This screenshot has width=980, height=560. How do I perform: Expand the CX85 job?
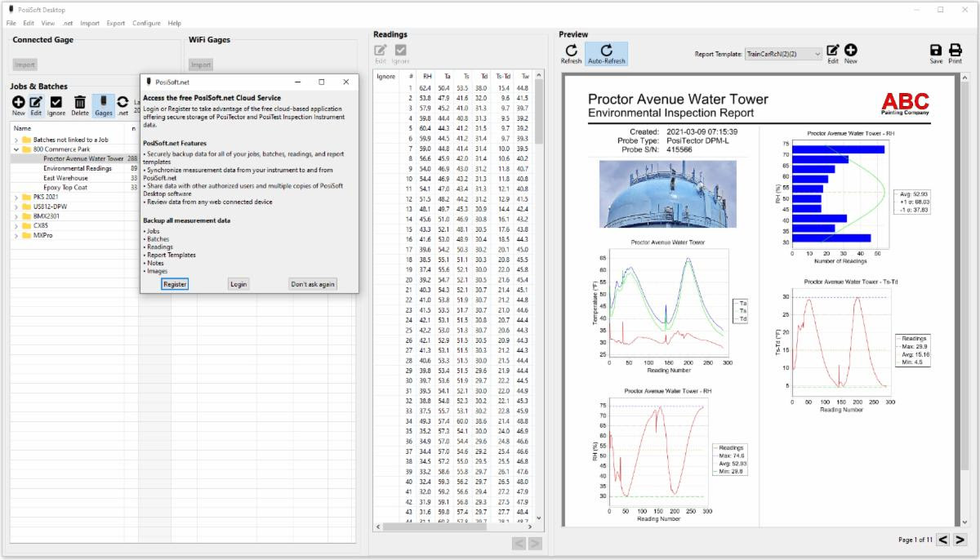coord(16,225)
